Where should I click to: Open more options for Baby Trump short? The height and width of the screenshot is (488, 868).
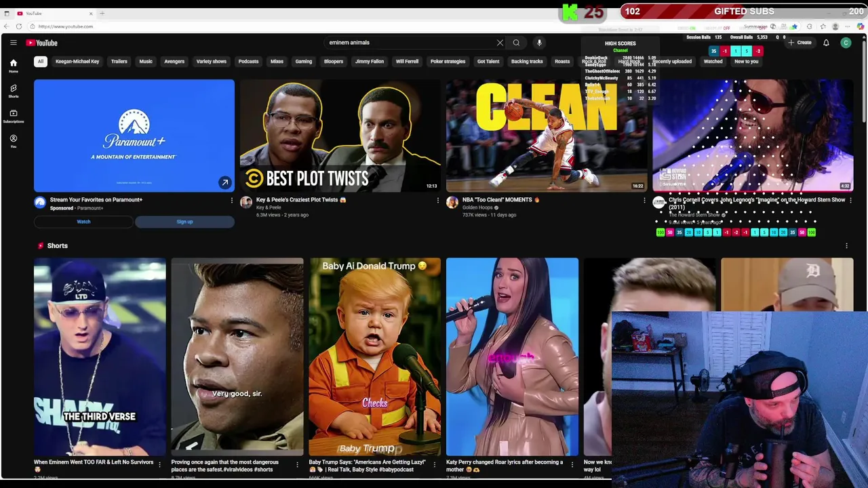[x=435, y=465]
